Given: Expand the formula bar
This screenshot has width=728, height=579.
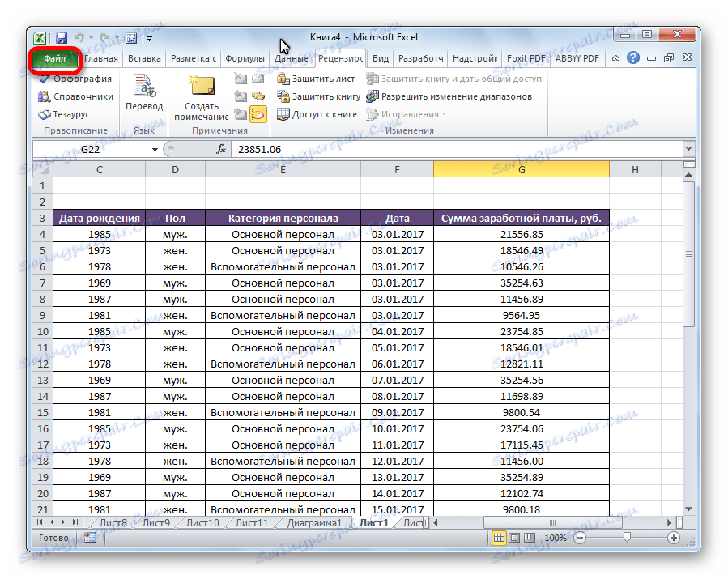Looking at the screenshot, I should point(688,149).
